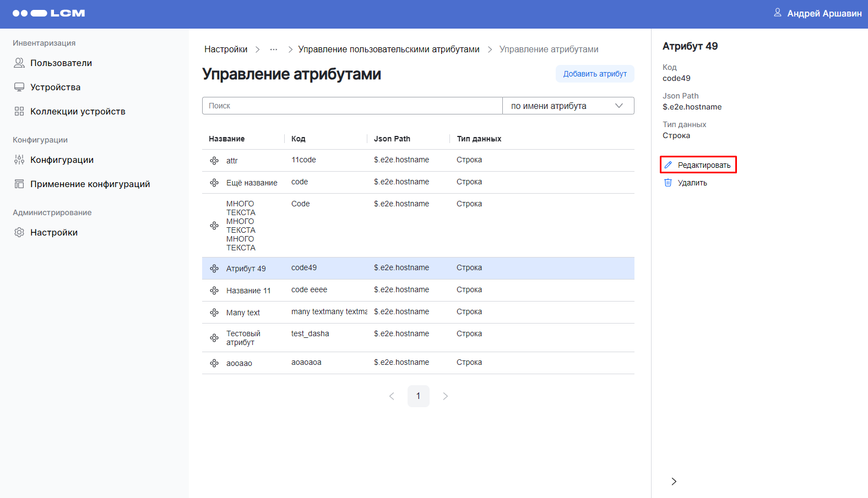Click the trash icon for Удалить

pyautogui.click(x=668, y=183)
